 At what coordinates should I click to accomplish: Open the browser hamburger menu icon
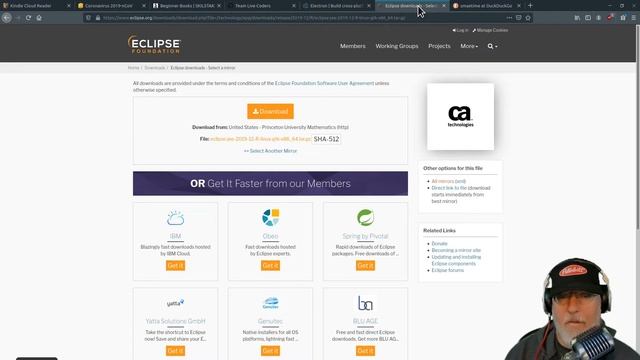[x=633, y=18]
